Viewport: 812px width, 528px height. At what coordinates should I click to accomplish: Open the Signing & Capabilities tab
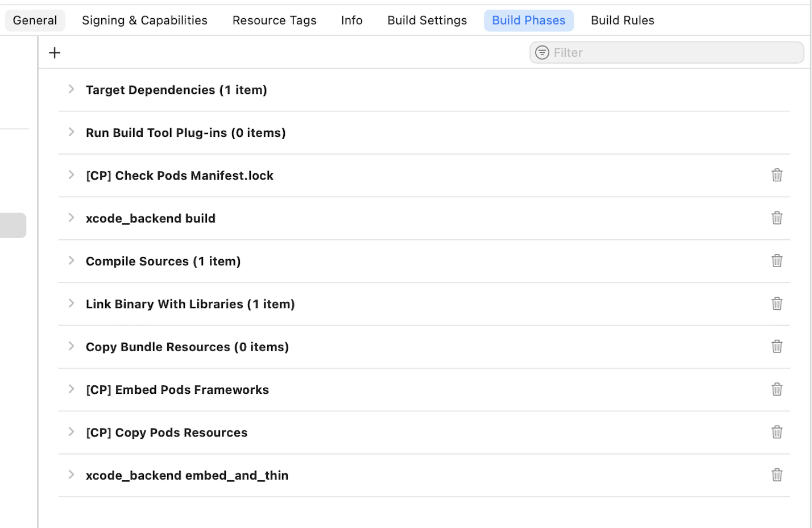[x=144, y=20]
